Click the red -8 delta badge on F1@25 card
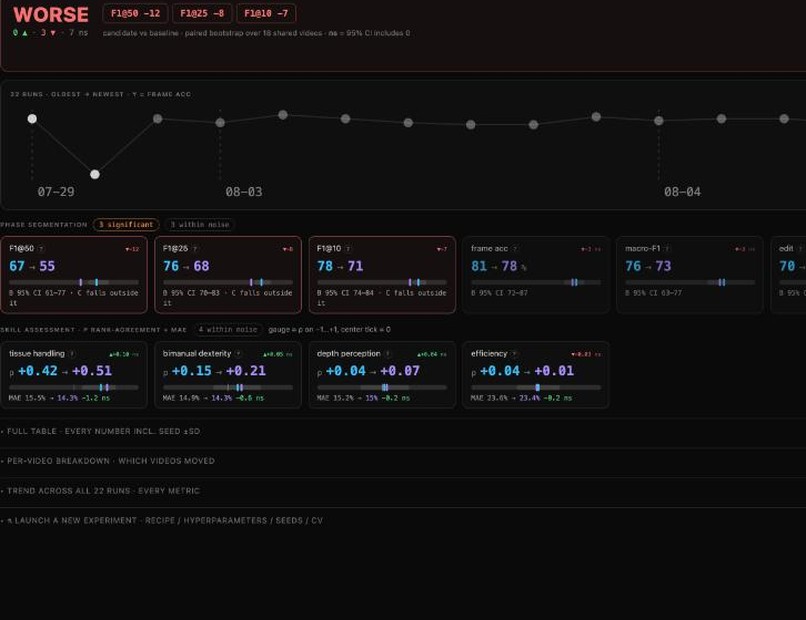The width and height of the screenshot is (806, 620). (288, 249)
